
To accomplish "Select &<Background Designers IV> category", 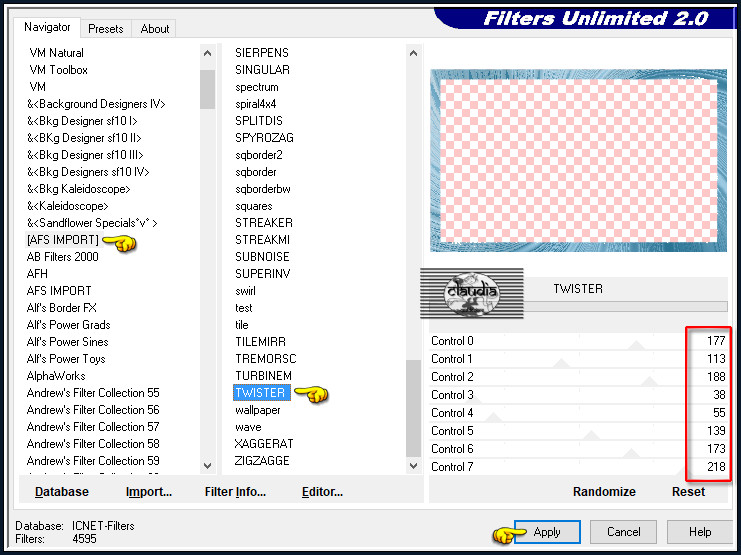I will [96, 104].
